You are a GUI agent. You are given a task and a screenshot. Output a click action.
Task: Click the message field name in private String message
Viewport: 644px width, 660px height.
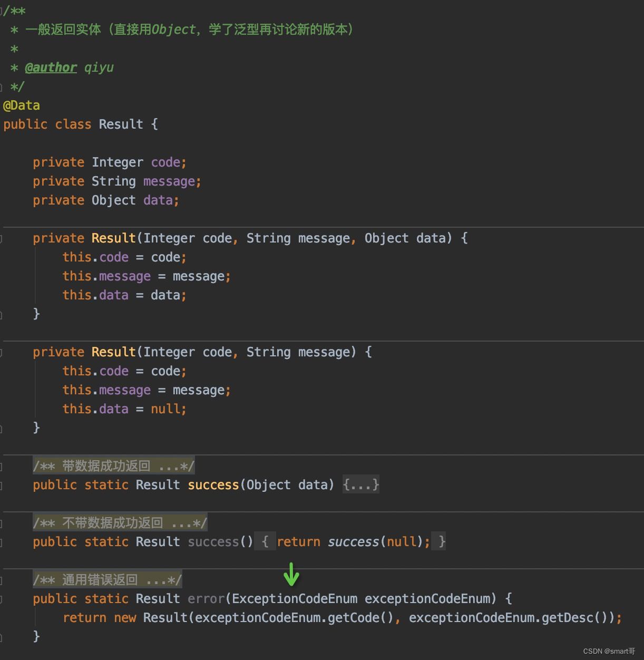169,181
